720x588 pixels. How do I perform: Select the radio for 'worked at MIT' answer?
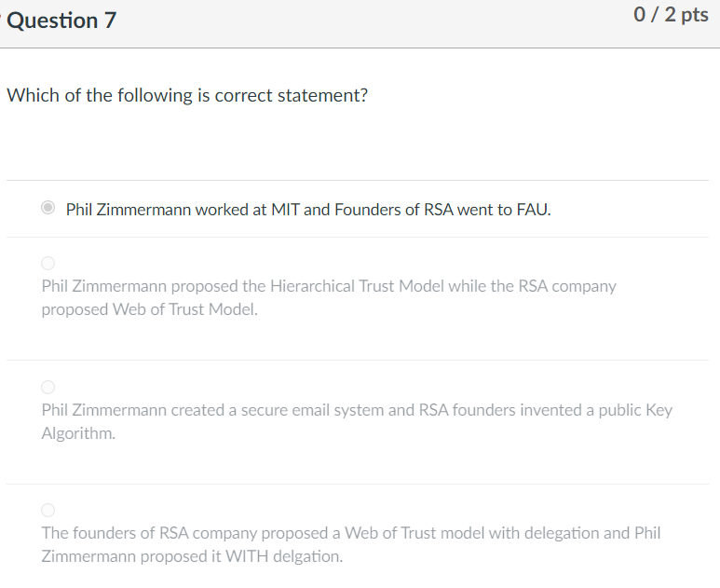pos(48,209)
